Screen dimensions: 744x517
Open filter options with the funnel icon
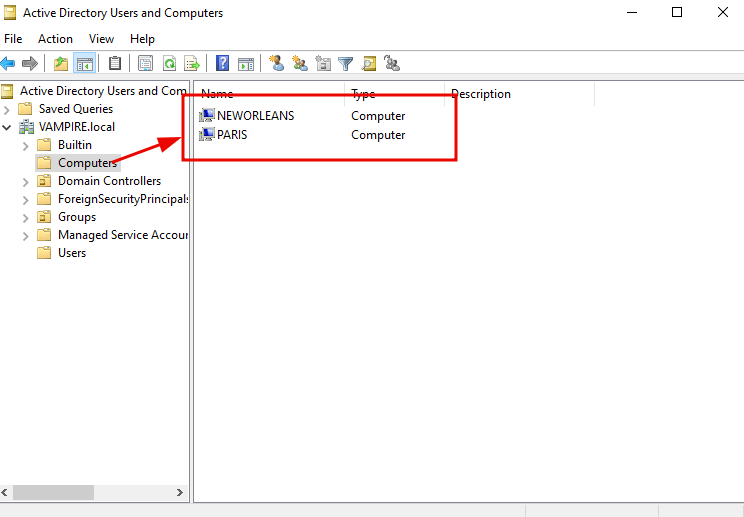pos(346,63)
